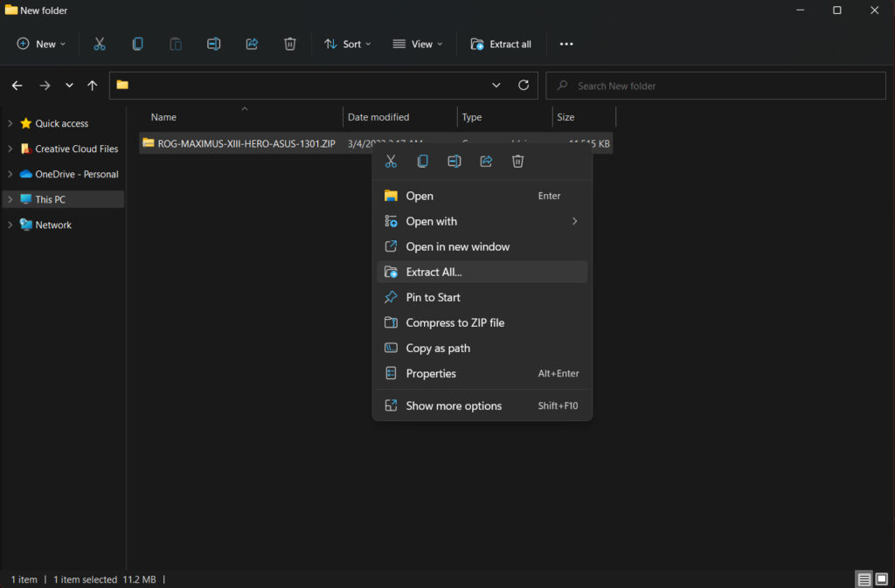Click the Delete trash icon in the toolbar
This screenshot has height=588, width=895.
(289, 44)
